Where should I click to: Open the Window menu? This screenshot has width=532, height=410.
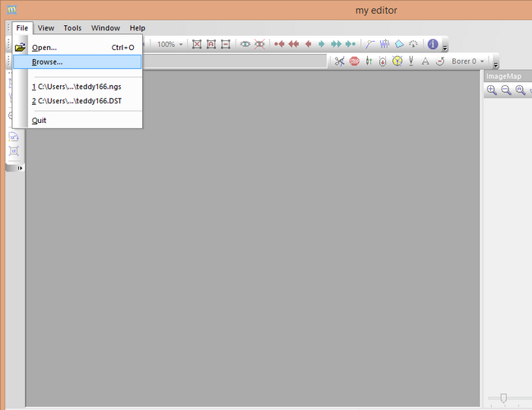(106, 28)
